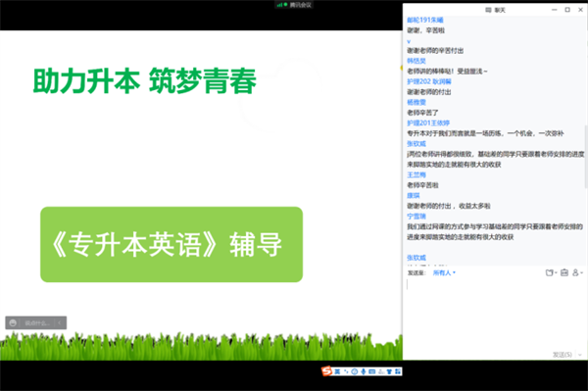Screen dimensions: 588x391
Task: Open the chat emoticon dropdown icon
Action: [551, 272]
